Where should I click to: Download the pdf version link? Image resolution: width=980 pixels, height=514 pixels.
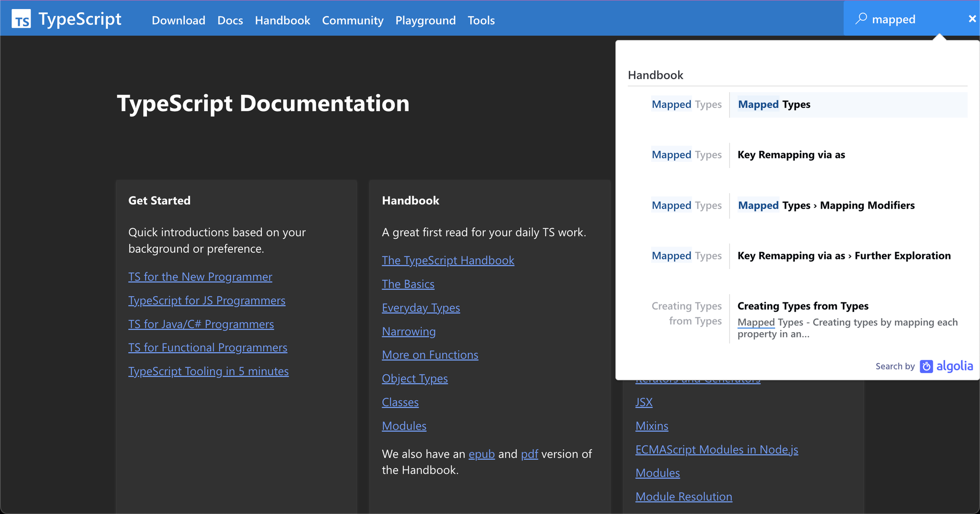[529, 454]
